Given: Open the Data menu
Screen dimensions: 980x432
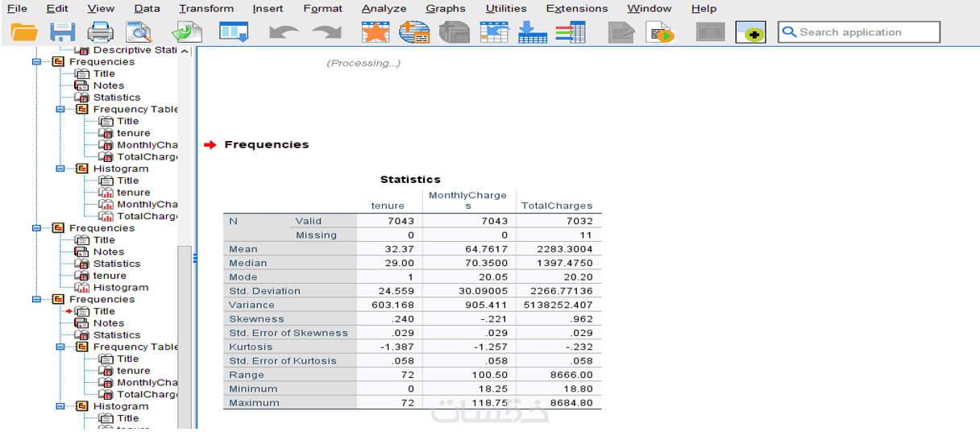Looking at the screenshot, I should pos(147,9).
